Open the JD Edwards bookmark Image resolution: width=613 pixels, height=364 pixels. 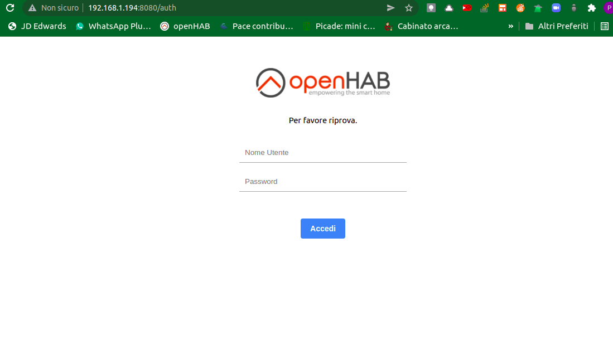[x=37, y=26]
